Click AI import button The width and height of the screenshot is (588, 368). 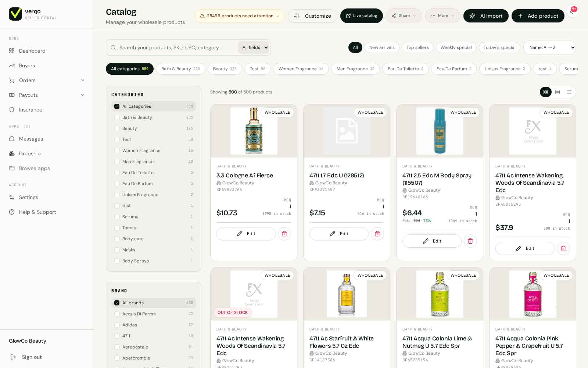coord(486,16)
